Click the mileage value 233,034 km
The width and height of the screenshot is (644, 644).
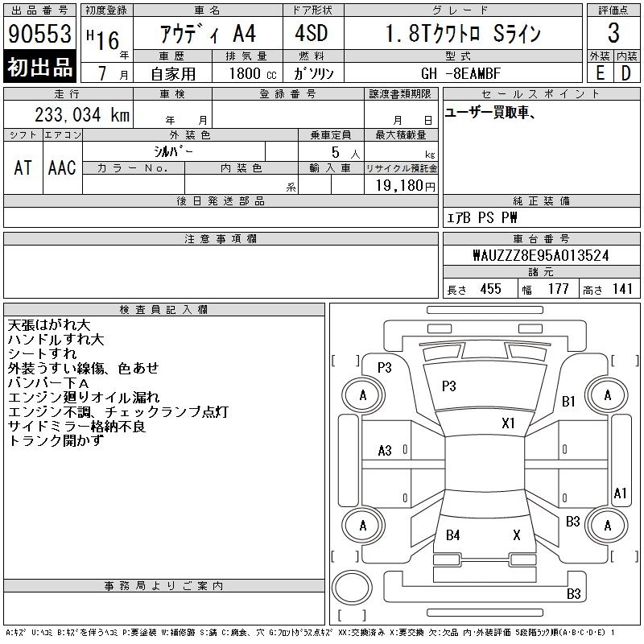82,115
